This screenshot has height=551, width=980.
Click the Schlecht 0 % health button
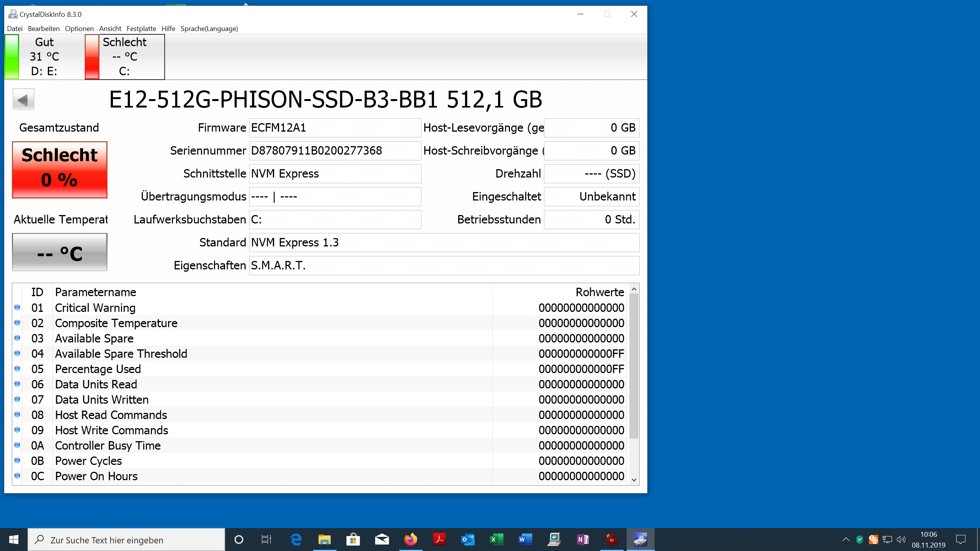tap(60, 170)
